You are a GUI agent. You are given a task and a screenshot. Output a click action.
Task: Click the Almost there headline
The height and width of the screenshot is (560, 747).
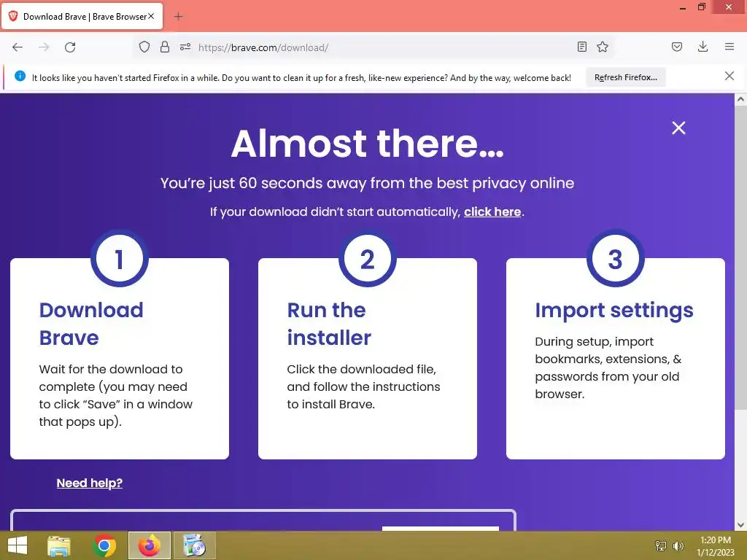[x=368, y=144]
